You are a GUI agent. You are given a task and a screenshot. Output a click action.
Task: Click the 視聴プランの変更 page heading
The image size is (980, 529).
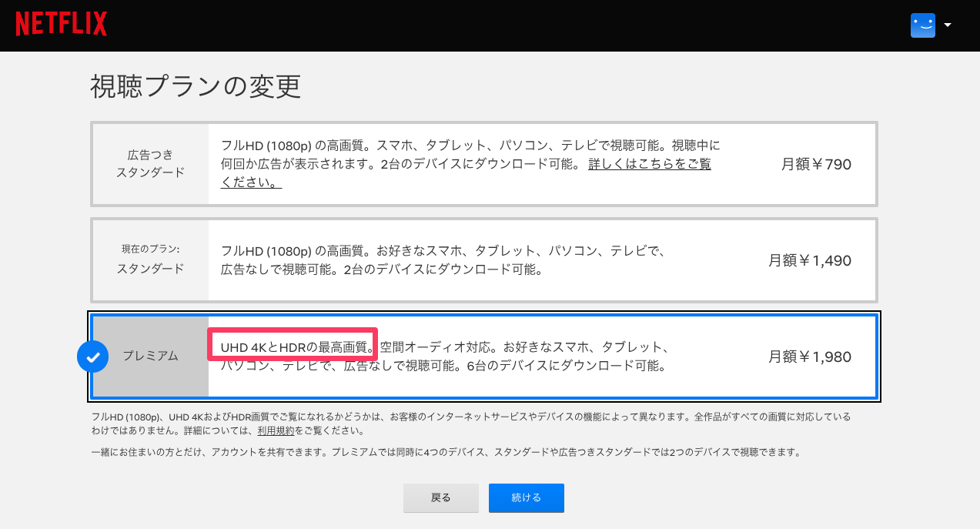[x=196, y=87]
